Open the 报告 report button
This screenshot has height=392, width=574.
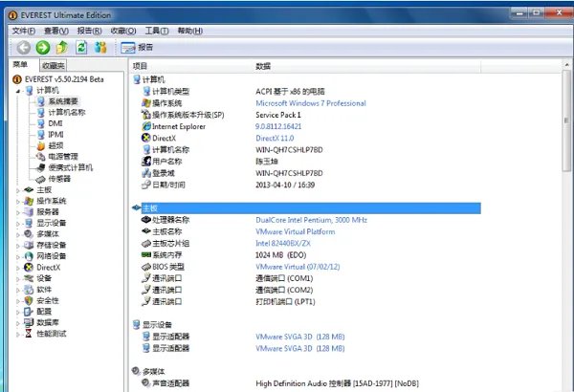137,48
